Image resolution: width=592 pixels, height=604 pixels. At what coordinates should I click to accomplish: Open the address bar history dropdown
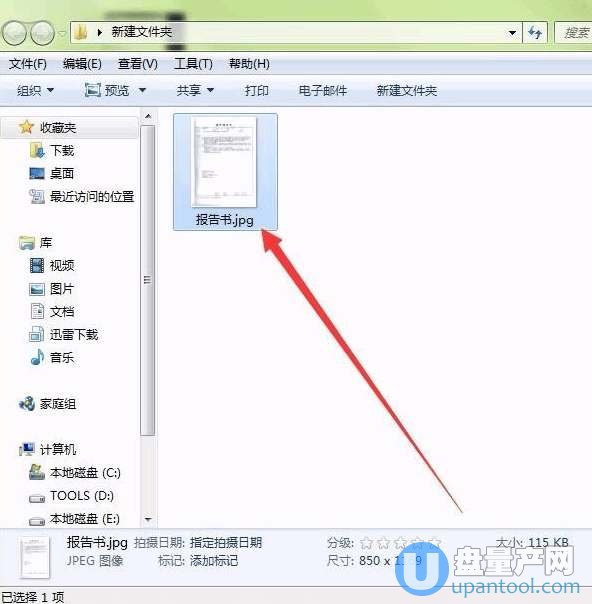[512, 33]
